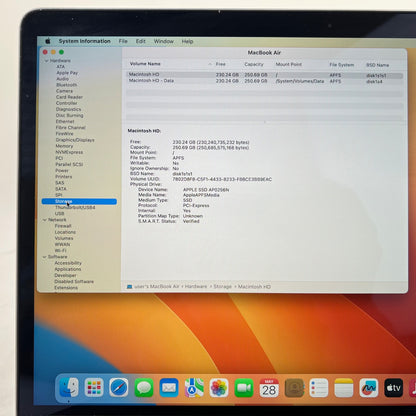Collapse the Software section
The height and width of the screenshot is (416, 416).
pyautogui.click(x=45, y=257)
